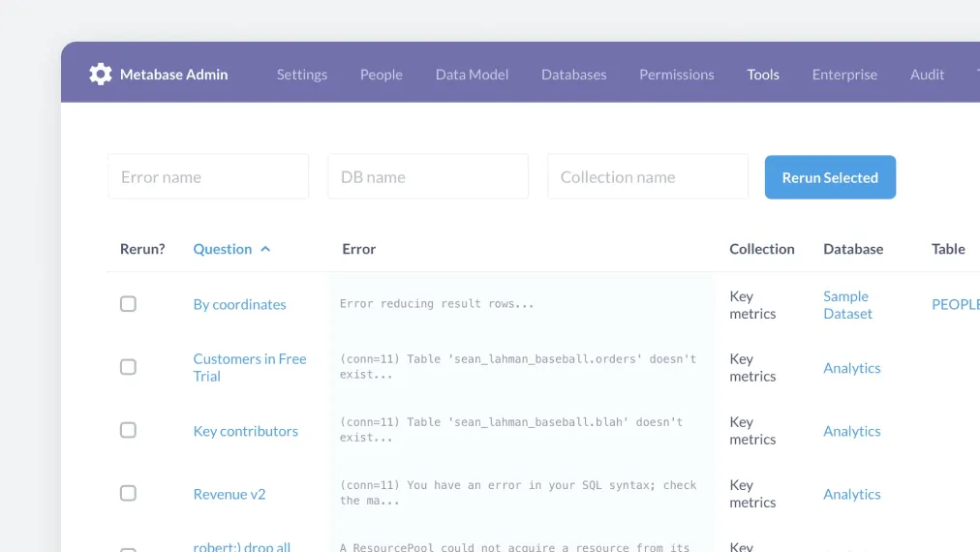Open the Revenue v2 question

[230, 494]
